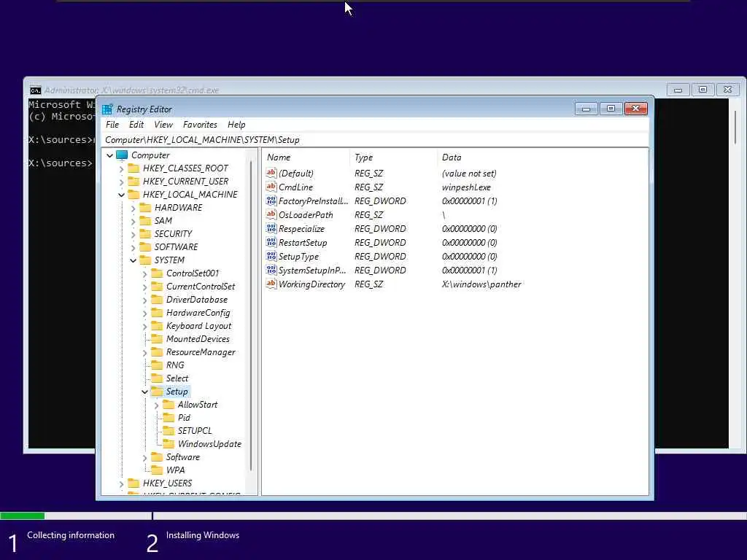Expand the ControlSet001 key
The height and width of the screenshot is (560, 747).
[x=145, y=274]
